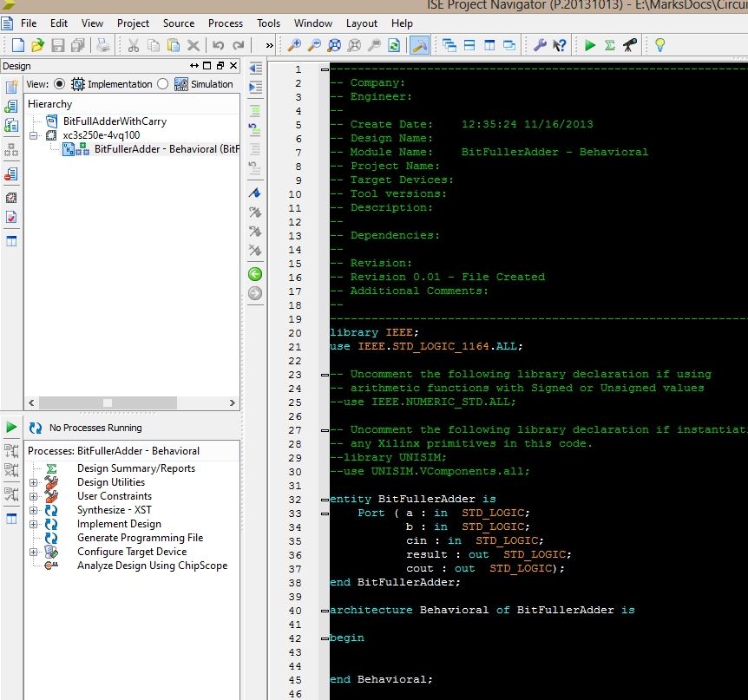Click the green Implement Top Module arrow
This screenshot has height=700, width=748.
(590, 45)
